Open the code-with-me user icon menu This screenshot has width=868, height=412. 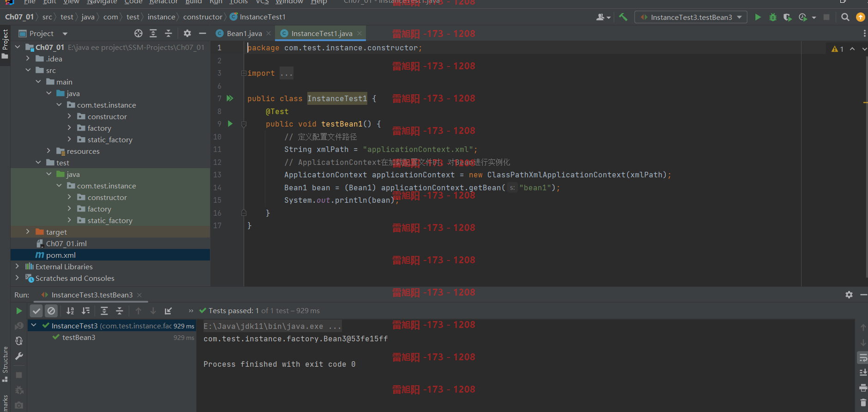pyautogui.click(x=603, y=17)
